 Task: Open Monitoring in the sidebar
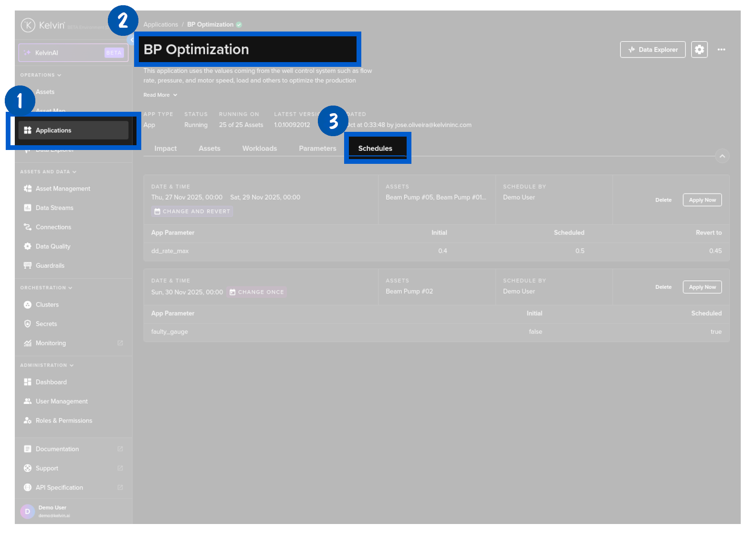51,343
